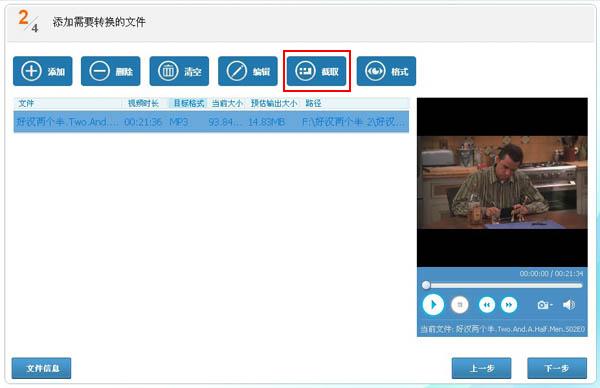Click the preview seek slider handle
This screenshot has height=388, width=600.
click(426, 285)
